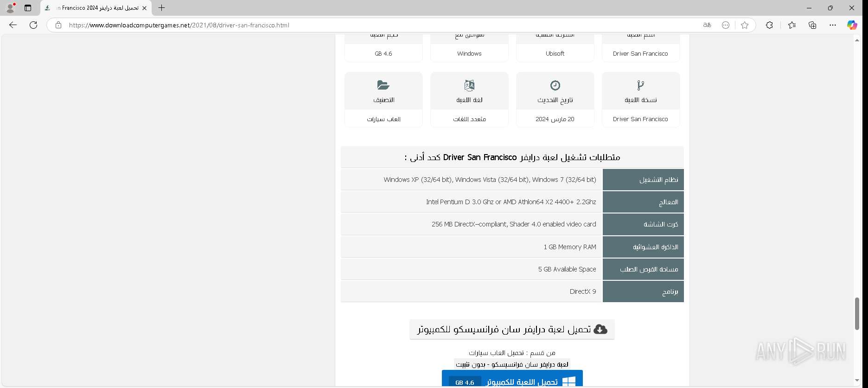
Task: Open browser extensions puzzle icon
Action: pos(769,25)
